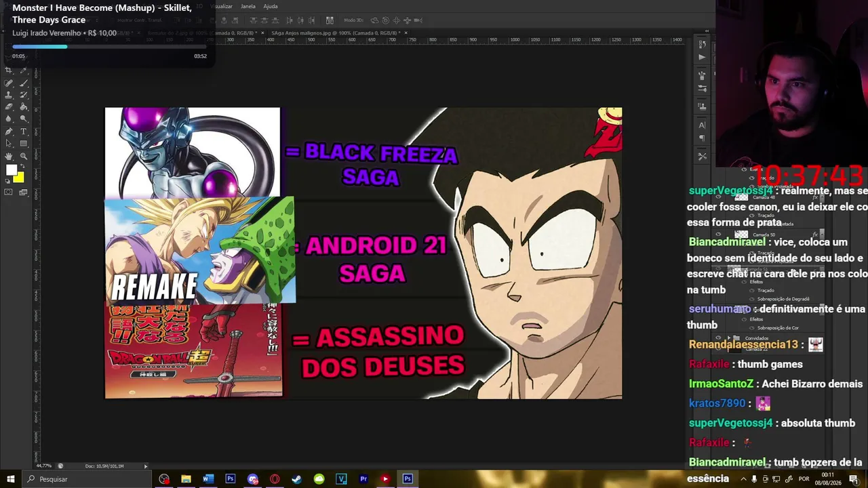Image resolution: width=868 pixels, height=488 pixels.
Task: Hide the Camada 50 layer
Action: [x=719, y=235]
